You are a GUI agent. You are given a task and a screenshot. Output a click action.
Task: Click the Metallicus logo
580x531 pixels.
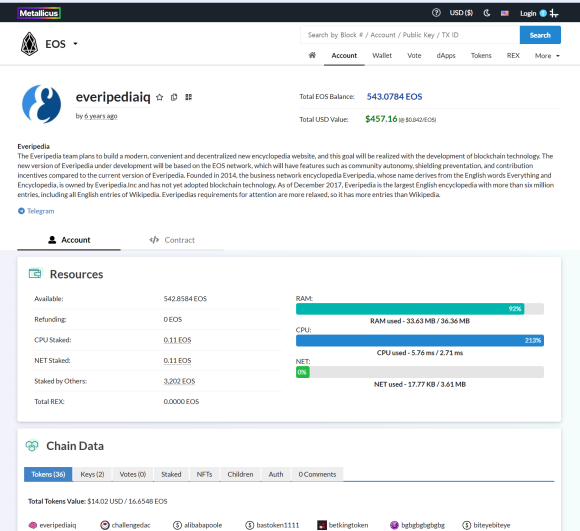tap(39, 13)
